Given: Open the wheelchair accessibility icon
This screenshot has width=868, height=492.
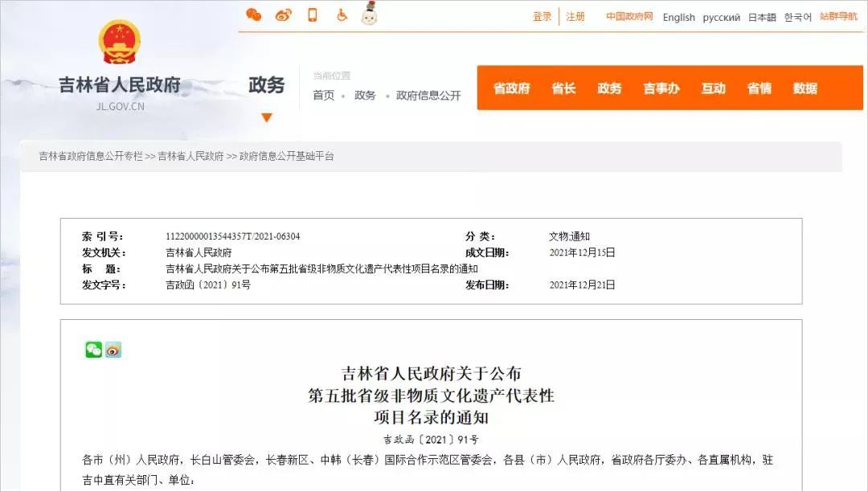Looking at the screenshot, I should tap(342, 15).
